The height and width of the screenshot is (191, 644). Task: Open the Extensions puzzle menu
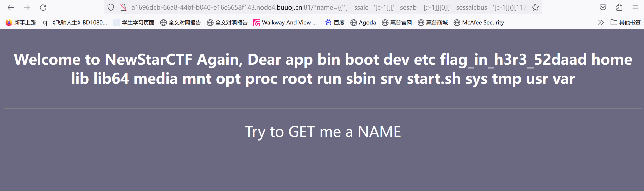pyautogui.click(x=619, y=7)
